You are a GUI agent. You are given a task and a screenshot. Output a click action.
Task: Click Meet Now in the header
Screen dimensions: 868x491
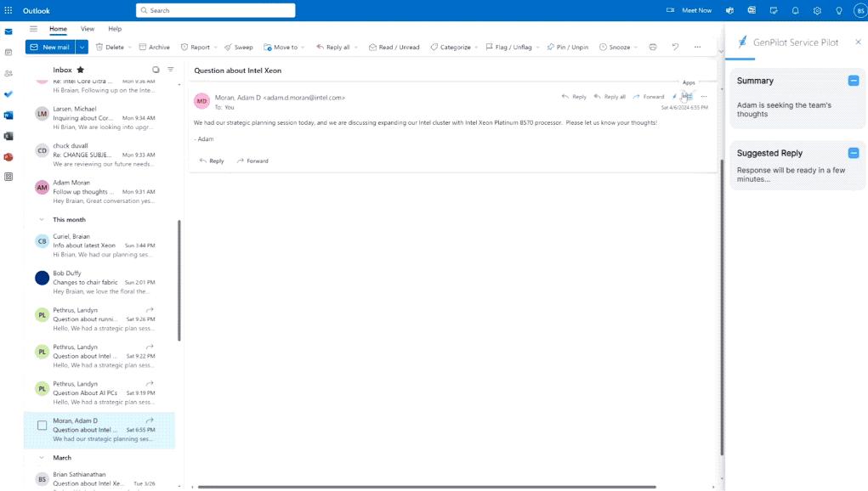tap(689, 10)
